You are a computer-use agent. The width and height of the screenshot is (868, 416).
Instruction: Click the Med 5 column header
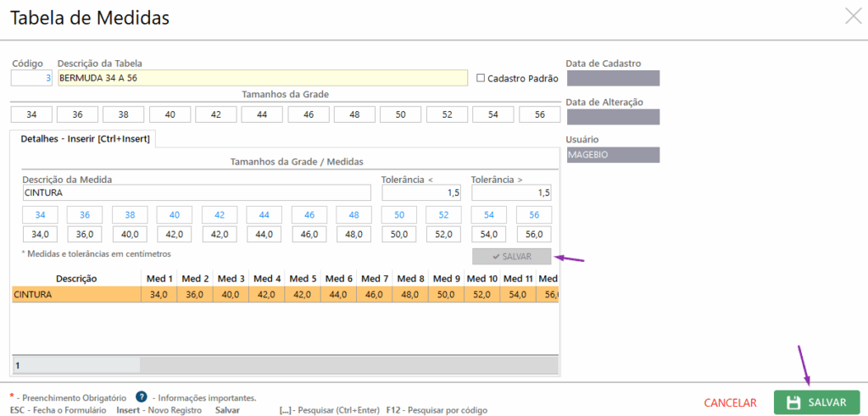click(303, 279)
